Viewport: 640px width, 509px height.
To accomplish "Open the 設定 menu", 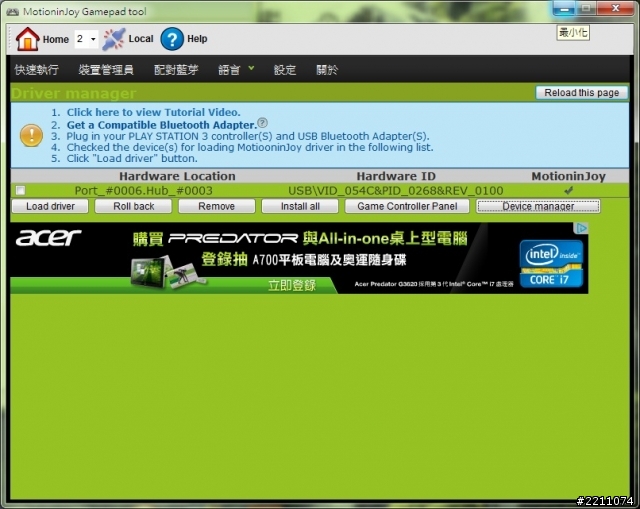I will 284,70.
